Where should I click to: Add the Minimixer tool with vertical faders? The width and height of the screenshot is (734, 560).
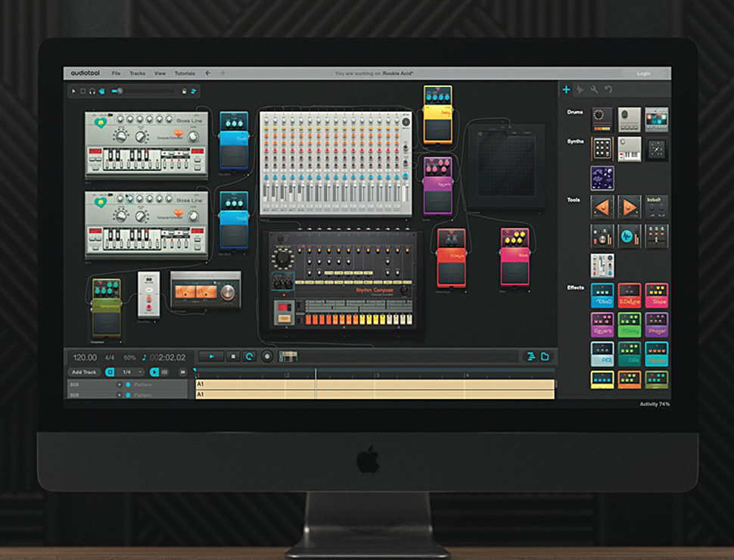click(602, 236)
